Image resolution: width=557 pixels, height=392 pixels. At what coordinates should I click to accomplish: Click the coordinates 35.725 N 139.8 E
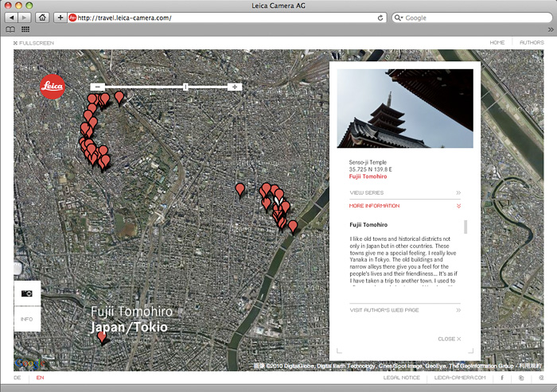(370, 169)
